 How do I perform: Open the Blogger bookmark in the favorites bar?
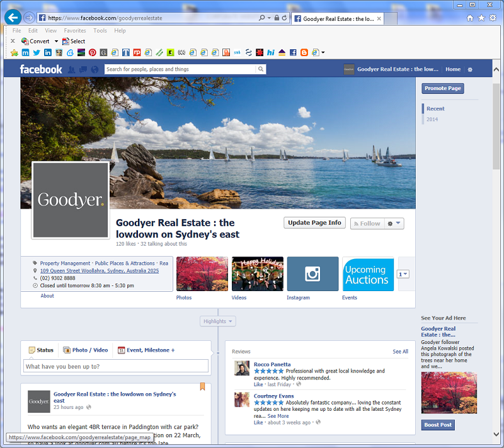[304, 52]
